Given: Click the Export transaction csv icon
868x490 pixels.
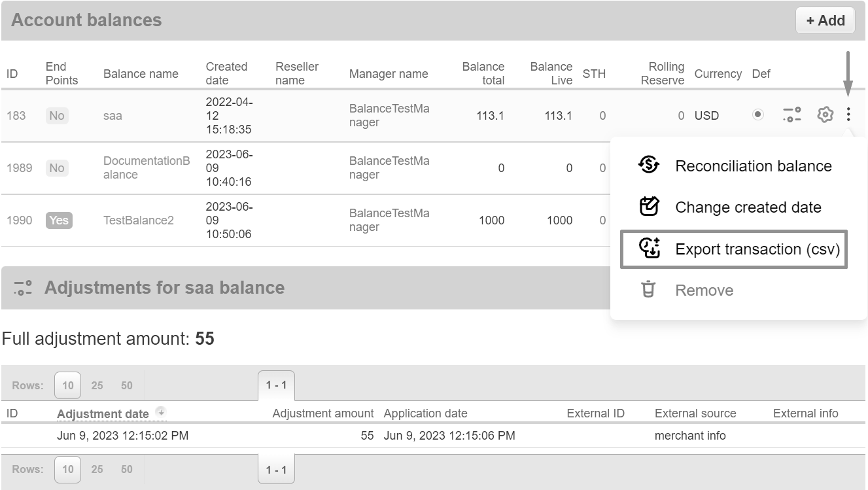Looking at the screenshot, I should point(648,249).
